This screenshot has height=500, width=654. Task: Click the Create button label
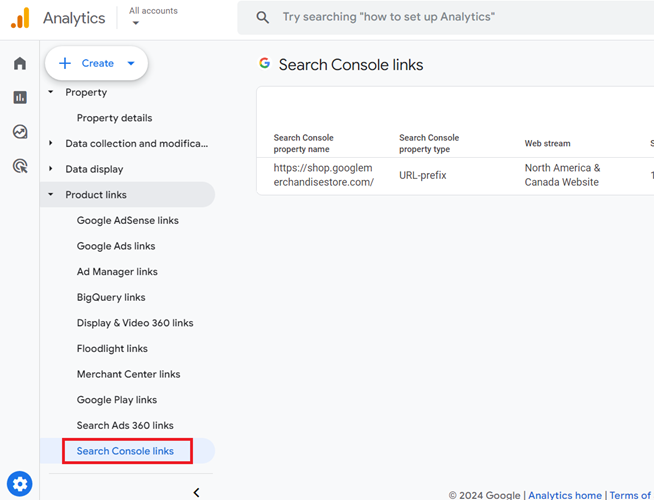98,63
